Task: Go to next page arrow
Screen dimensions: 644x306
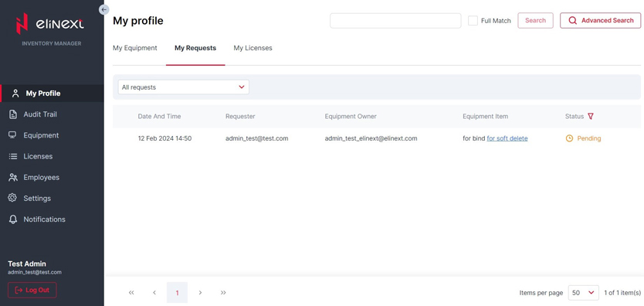Action: tap(200, 292)
